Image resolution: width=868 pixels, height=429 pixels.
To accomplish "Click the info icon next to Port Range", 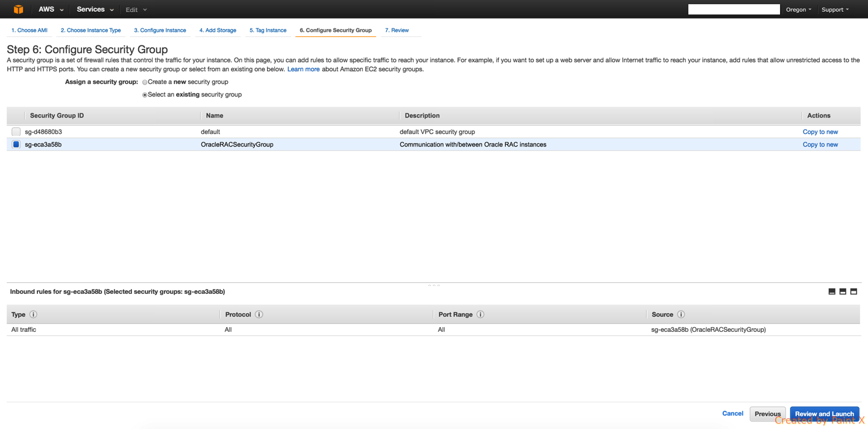I will (480, 314).
